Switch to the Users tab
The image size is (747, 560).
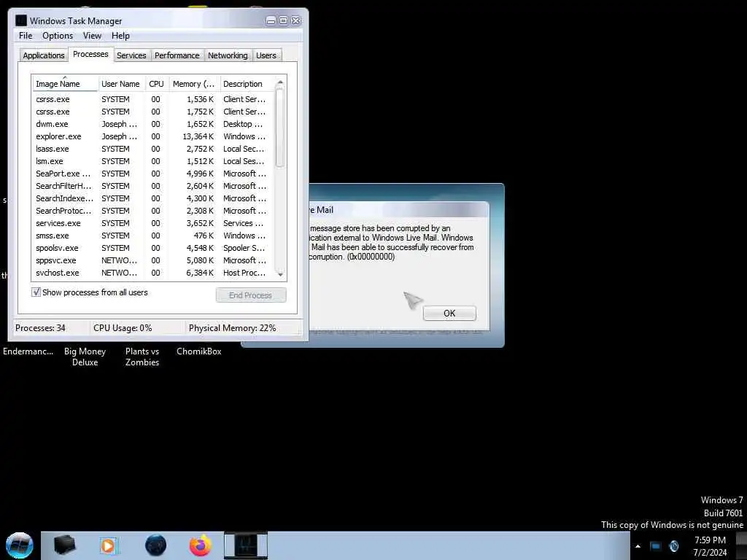[266, 55]
